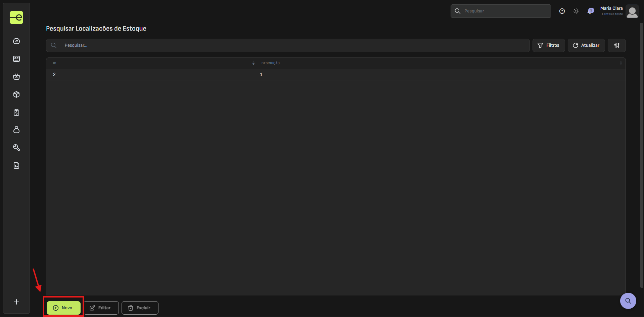The image size is (644, 317).
Task: Open the contacts card icon in sidebar
Action: pos(16,59)
